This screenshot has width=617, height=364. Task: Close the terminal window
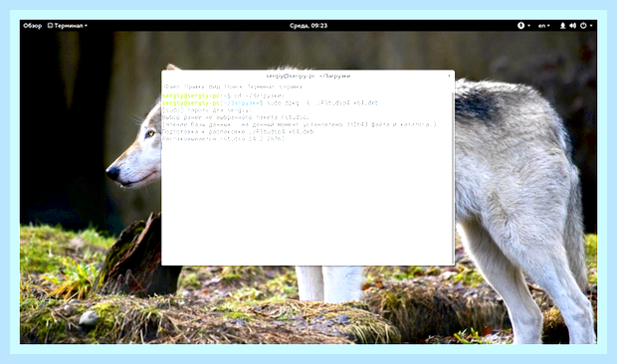click(x=449, y=76)
